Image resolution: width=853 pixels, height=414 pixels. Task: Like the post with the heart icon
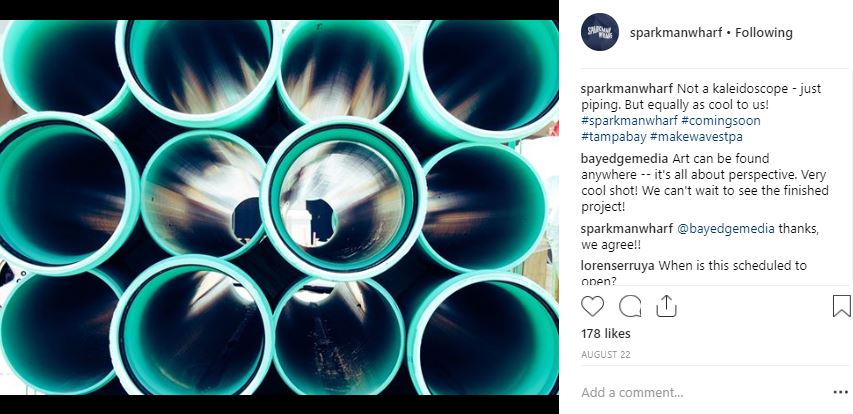click(x=592, y=306)
